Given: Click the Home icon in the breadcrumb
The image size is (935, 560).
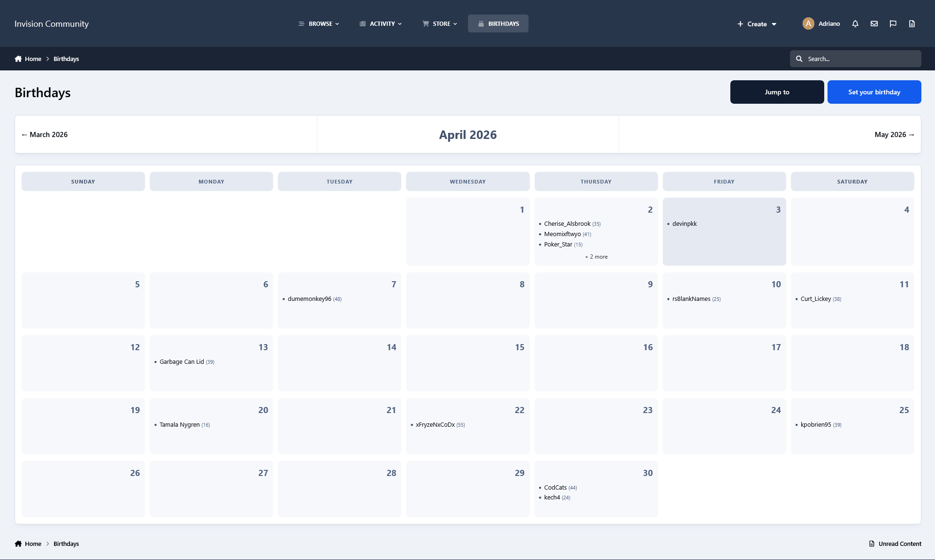Looking at the screenshot, I should (x=17, y=59).
